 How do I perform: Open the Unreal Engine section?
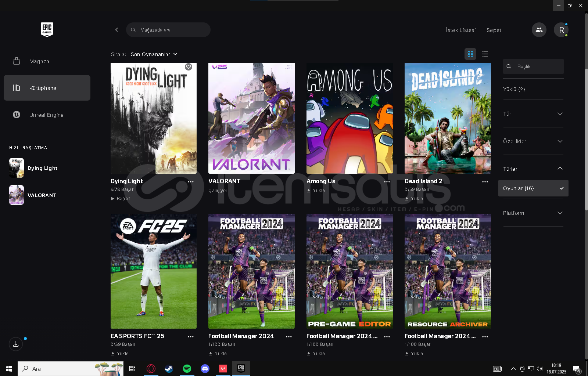(x=47, y=115)
